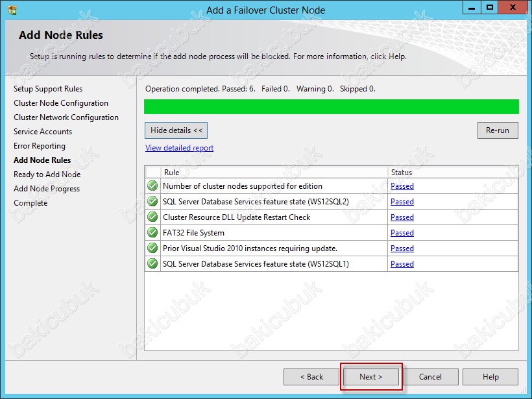Open Passed status for WS12SQL1 feature state
The height and width of the screenshot is (399, 532).
click(402, 264)
